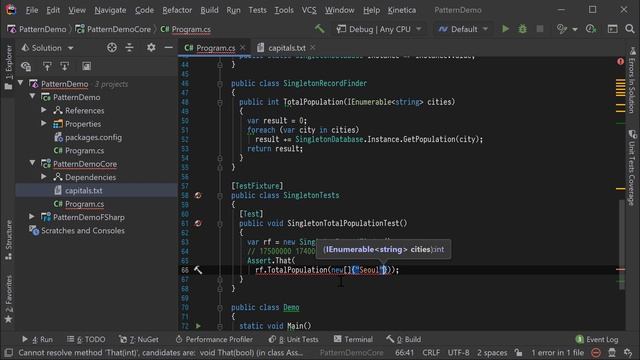
Task: Open Search Everywhere magnifier icon
Action: tap(630, 29)
